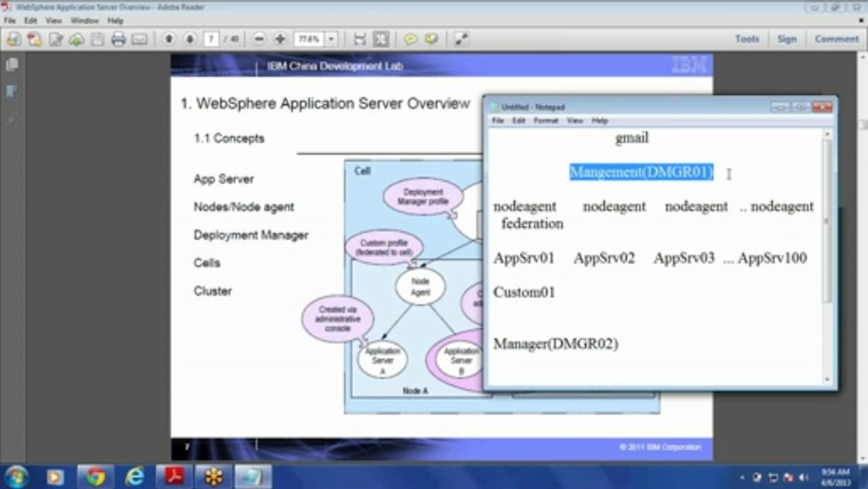The width and height of the screenshot is (868, 489).
Task: Click the Node Agent oval in PDF diagram
Action: 420,287
